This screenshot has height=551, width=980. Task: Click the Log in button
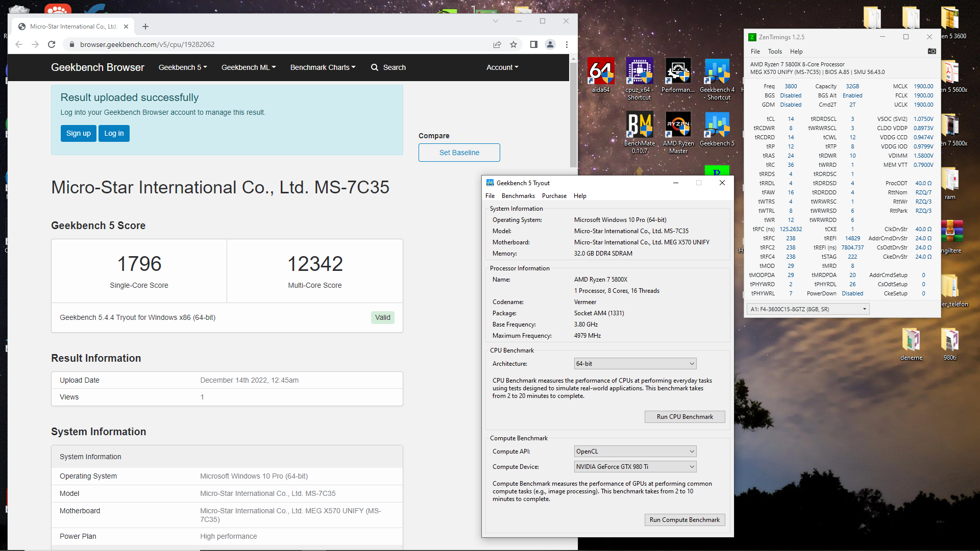pos(114,133)
